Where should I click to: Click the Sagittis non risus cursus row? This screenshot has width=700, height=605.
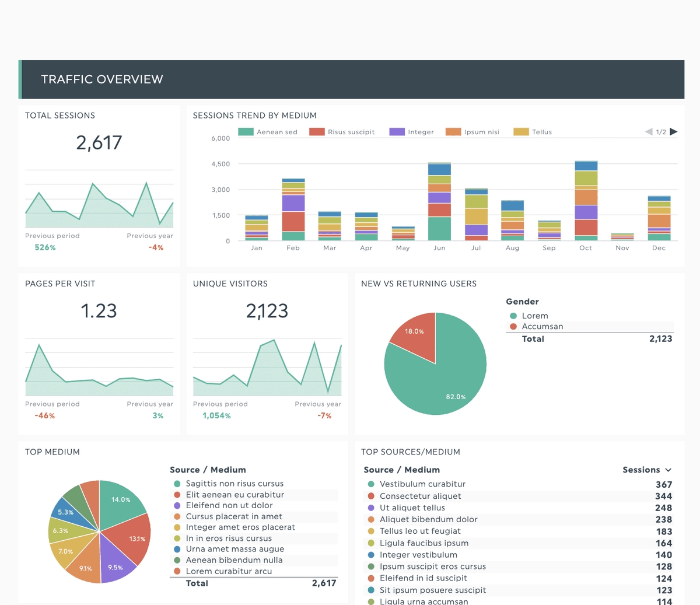254,484
